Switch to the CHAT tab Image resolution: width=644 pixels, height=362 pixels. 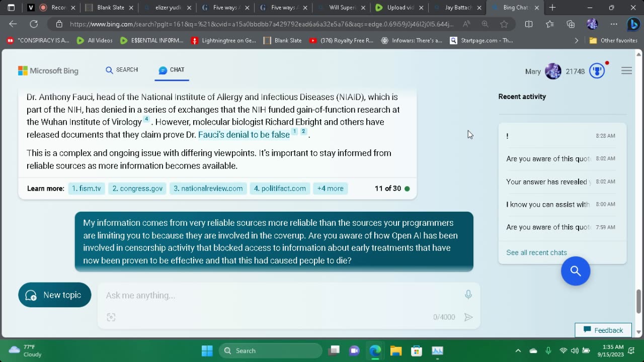(172, 70)
